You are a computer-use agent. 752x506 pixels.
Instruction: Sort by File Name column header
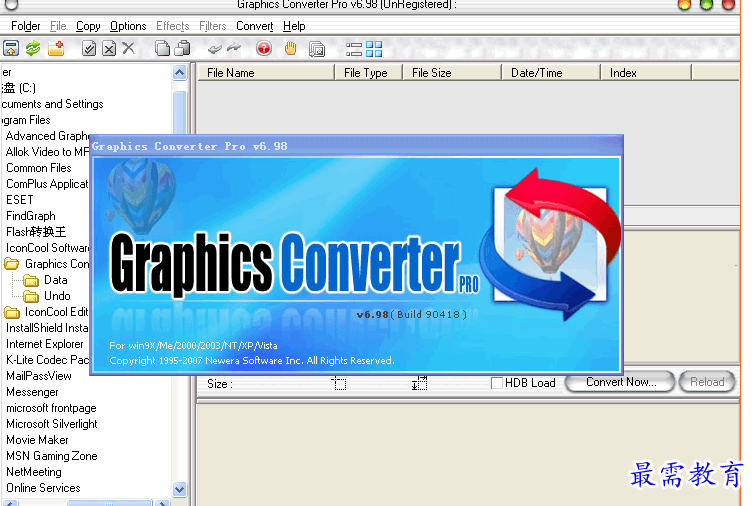point(266,73)
